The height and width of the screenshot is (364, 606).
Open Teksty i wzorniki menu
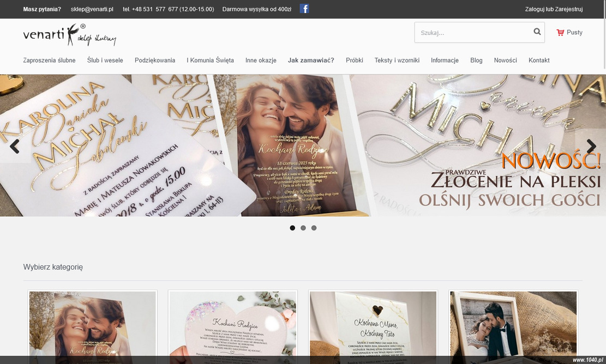coord(397,60)
